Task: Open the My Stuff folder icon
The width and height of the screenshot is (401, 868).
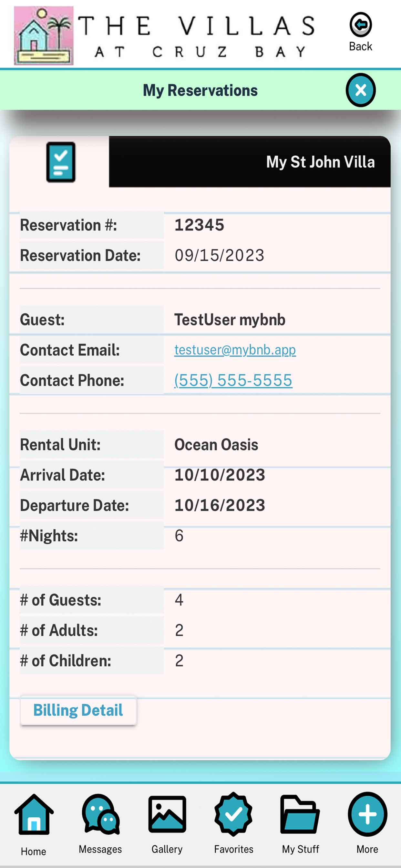Action: tap(300, 814)
